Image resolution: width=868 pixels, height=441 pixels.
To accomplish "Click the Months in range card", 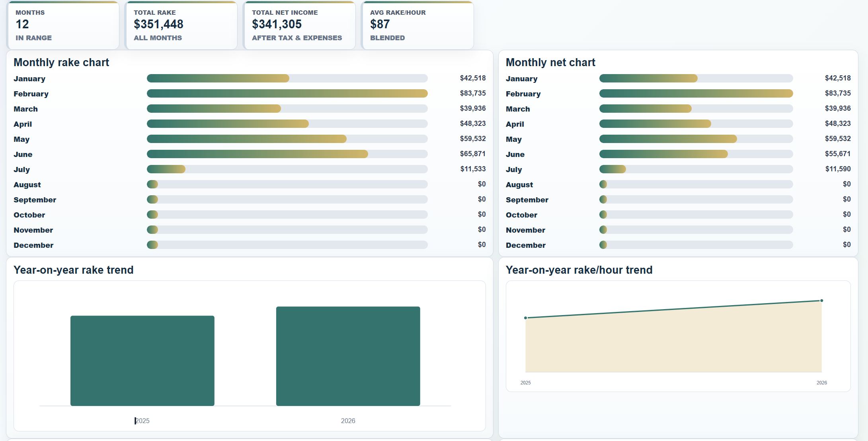I will coord(63,25).
